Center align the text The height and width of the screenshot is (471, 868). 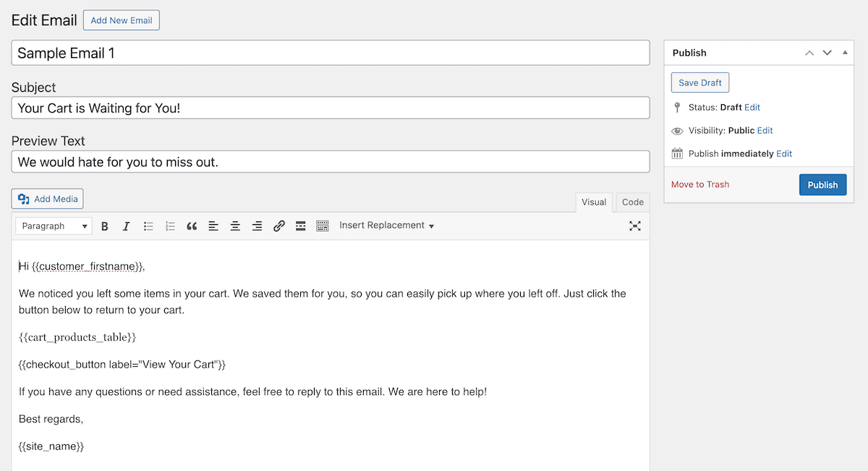pyautogui.click(x=235, y=226)
